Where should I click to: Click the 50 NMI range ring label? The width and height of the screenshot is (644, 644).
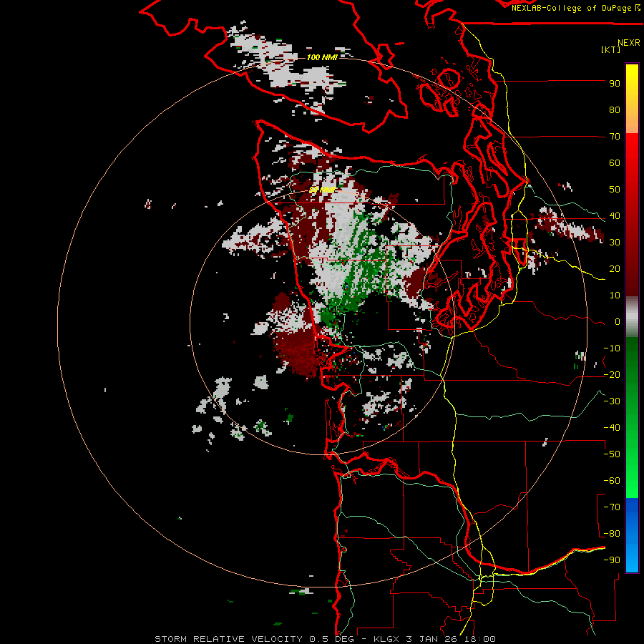coord(323,190)
